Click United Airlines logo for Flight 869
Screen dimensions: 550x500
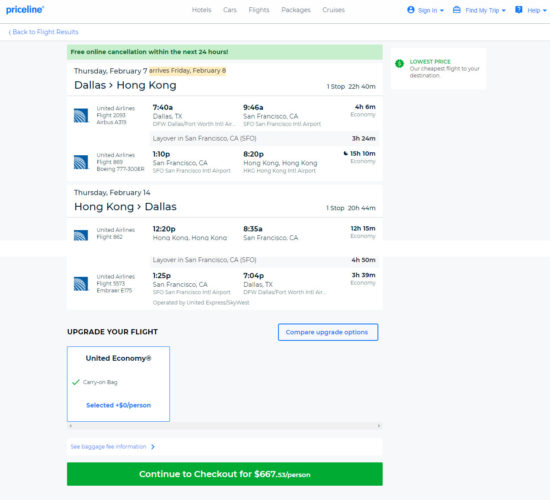tap(81, 162)
